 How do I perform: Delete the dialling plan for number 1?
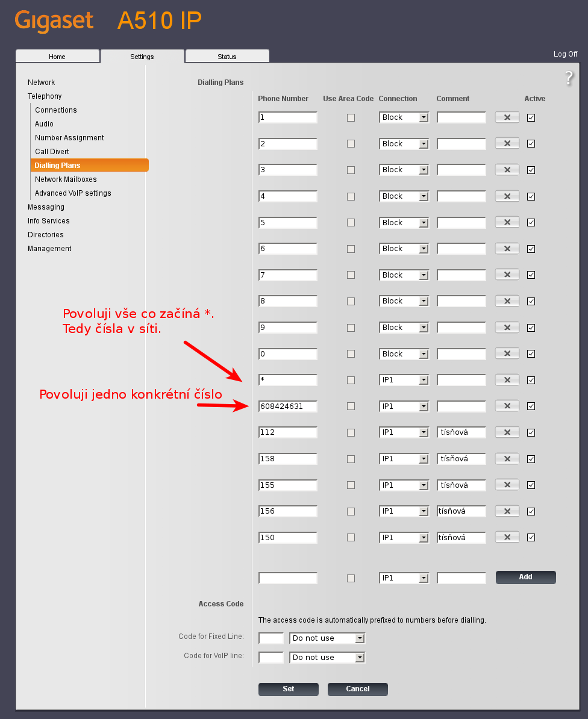[507, 117]
